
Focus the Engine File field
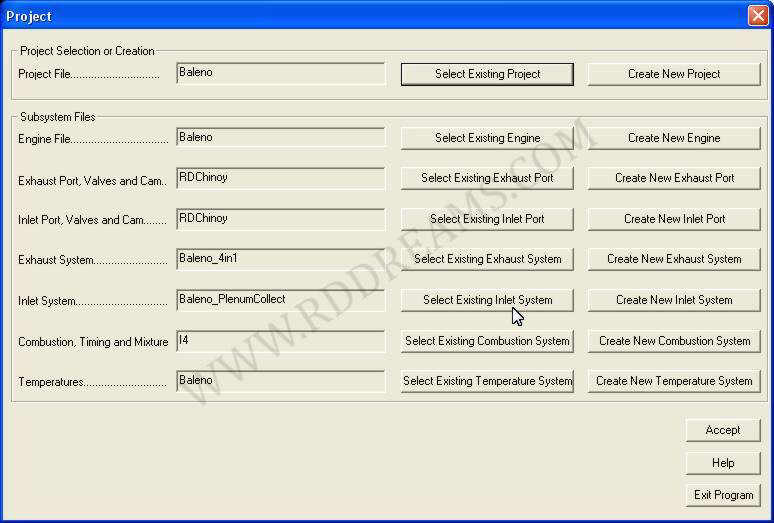(280, 138)
